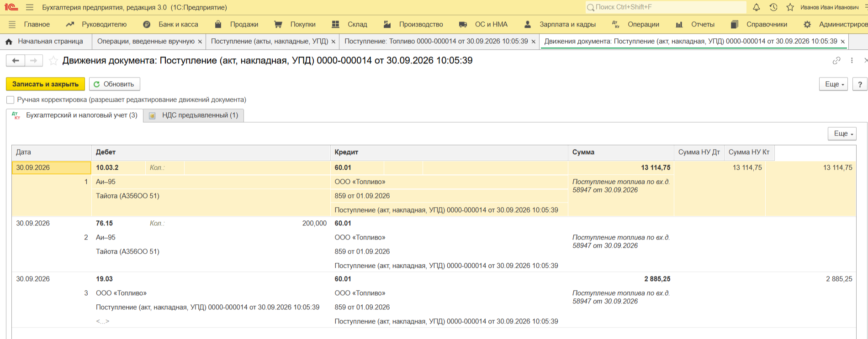The width and height of the screenshot is (868, 339).
Task: Enable the Ручная корректировка checkbox
Action: pos(10,100)
